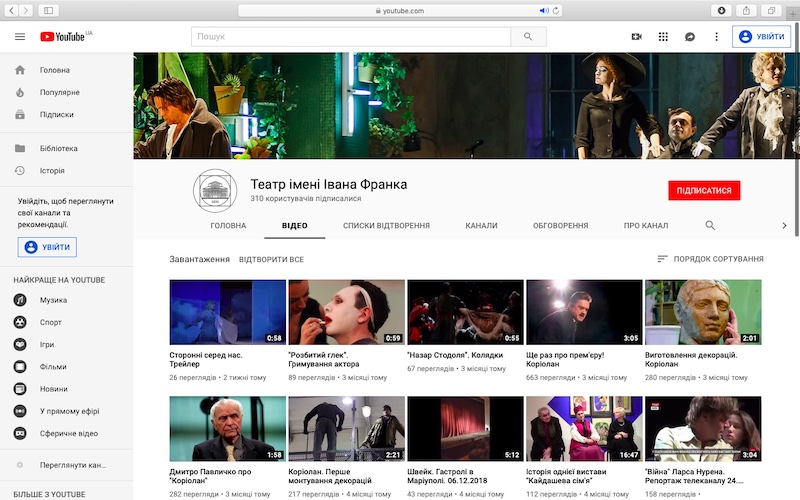Viewport: 800px width, 500px height.
Task: Click the channel search magnifier icon
Action: (x=710, y=225)
